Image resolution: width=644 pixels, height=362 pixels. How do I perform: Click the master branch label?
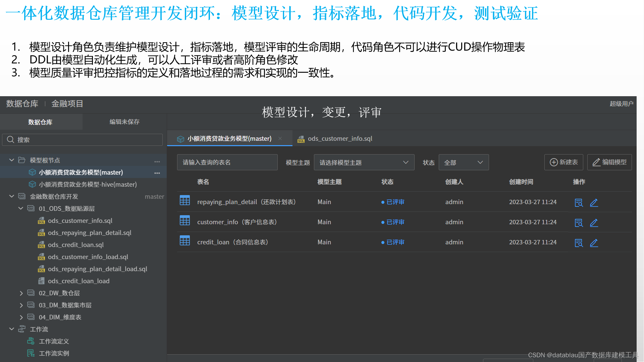tap(154, 196)
